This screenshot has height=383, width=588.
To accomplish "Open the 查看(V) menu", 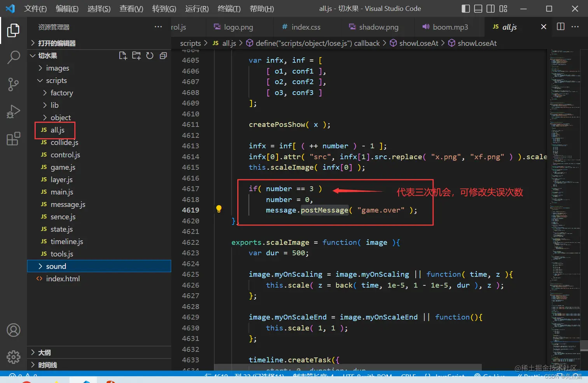I will click(131, 9).
